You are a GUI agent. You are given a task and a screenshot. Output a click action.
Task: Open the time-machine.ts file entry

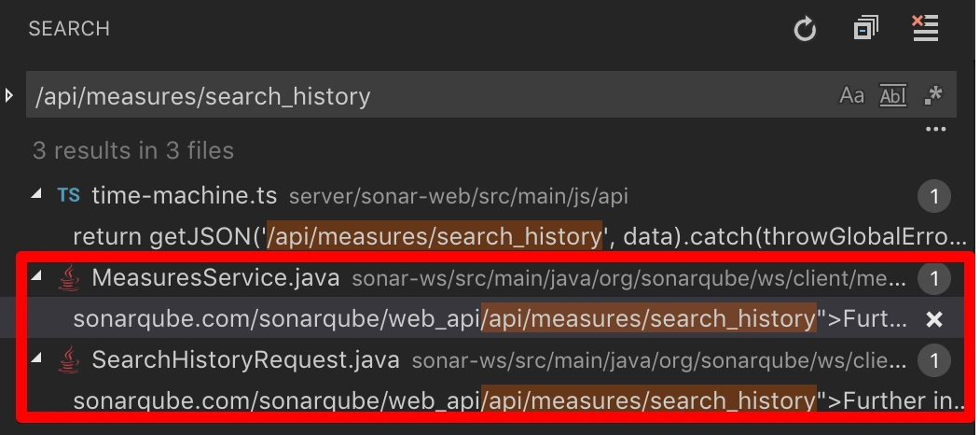(184, 196)
